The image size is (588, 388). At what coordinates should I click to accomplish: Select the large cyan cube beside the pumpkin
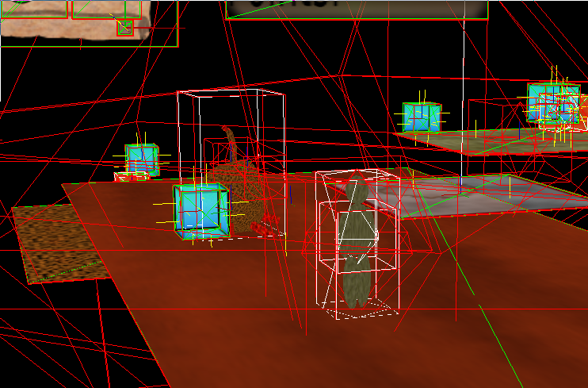pos(200,209)
